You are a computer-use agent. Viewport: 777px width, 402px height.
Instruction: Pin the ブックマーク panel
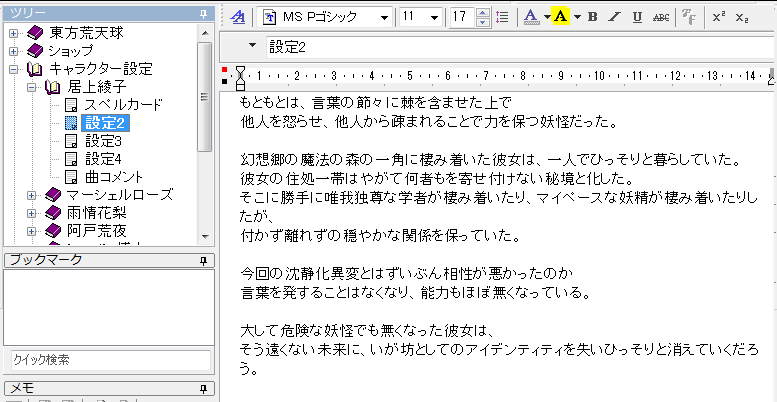click(x=204, y=261)
